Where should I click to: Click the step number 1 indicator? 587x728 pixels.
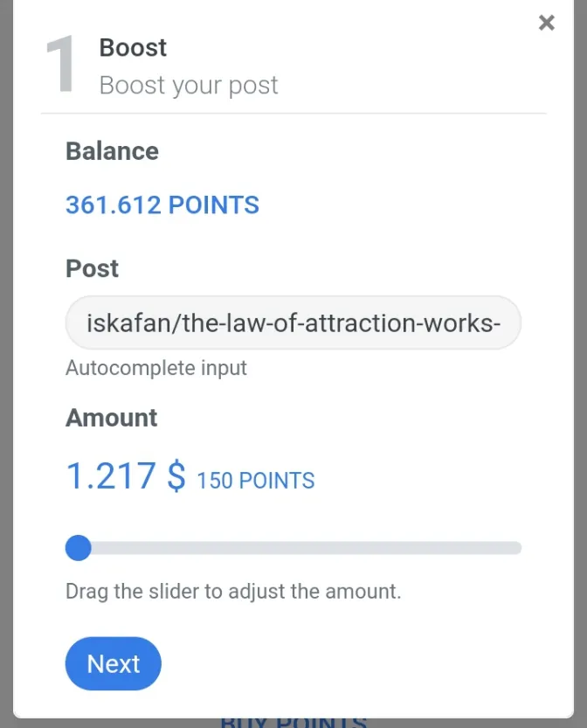pos(60,64)
